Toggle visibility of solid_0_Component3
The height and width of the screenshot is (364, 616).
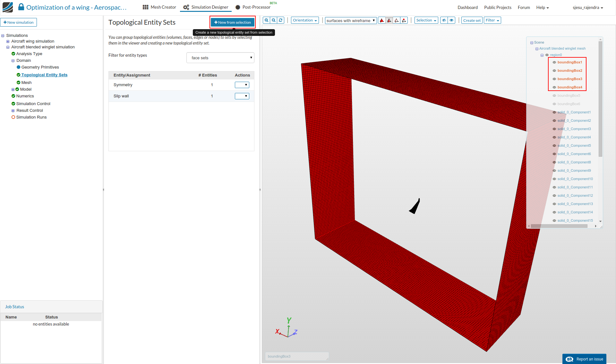(554, 129)
